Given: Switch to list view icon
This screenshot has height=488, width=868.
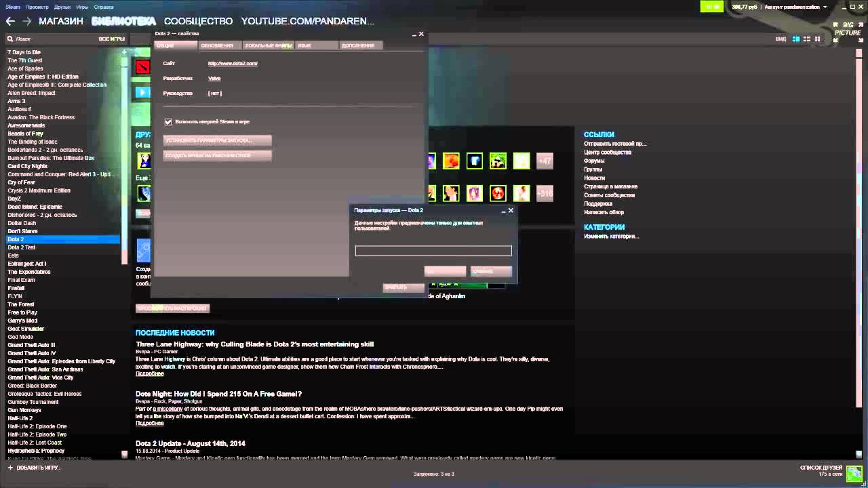Looking at the screenshot, I should (807, 39).
